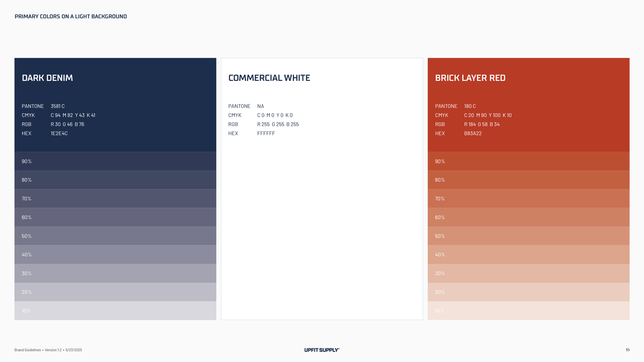Select CMYK value C 94 M 82 Y 43 K 41
Viewport: 644px width, 362px height.
(x=73, y=115)
